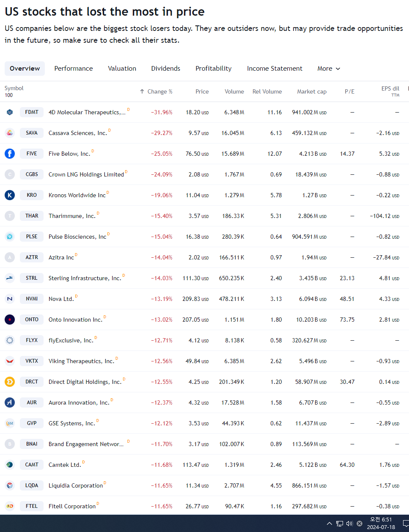Click the Fitell Corporation logo icon
Image resolution: width=409 pixels, height=532 pixels.
click(10, 506)
